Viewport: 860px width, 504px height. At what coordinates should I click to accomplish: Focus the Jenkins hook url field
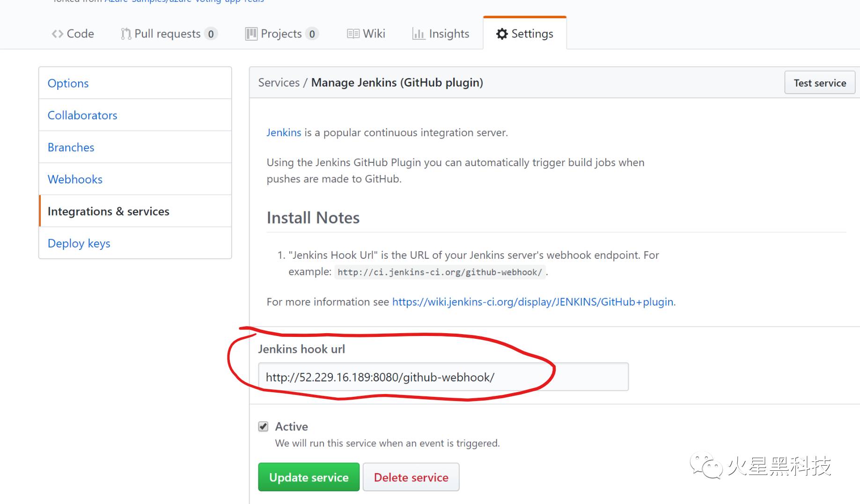(x=443, y=377)
